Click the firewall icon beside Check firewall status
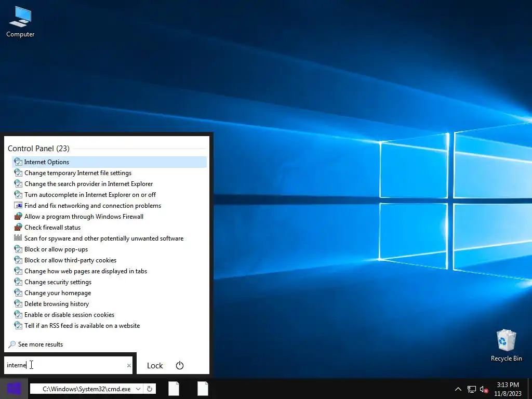This screenshot has width=532, height=399. [x=18, y=228]
